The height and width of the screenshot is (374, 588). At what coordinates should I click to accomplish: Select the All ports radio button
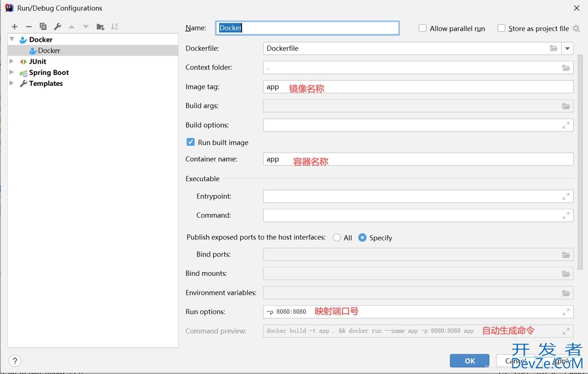coord(337,238)
